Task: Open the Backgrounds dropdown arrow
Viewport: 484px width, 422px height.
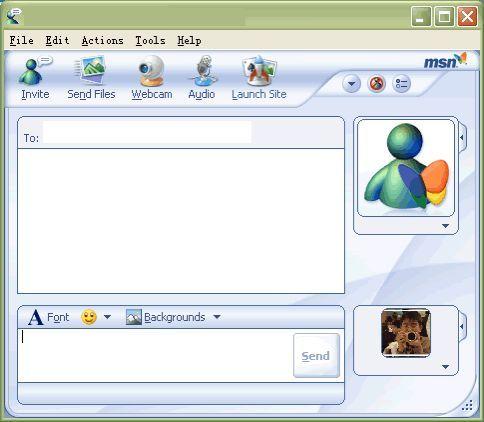Action: coord(217,317)
